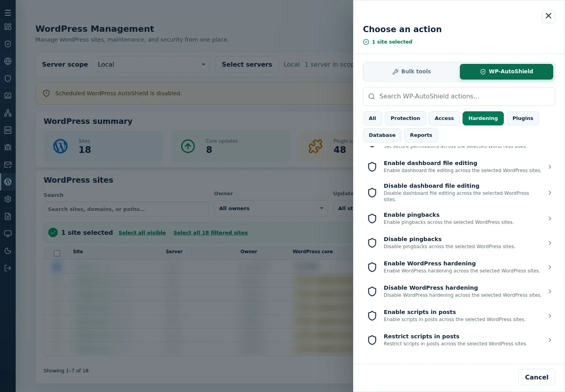
Task: Focus the Search WP-AutoShield actions field
Action: (x=459, y=96)
